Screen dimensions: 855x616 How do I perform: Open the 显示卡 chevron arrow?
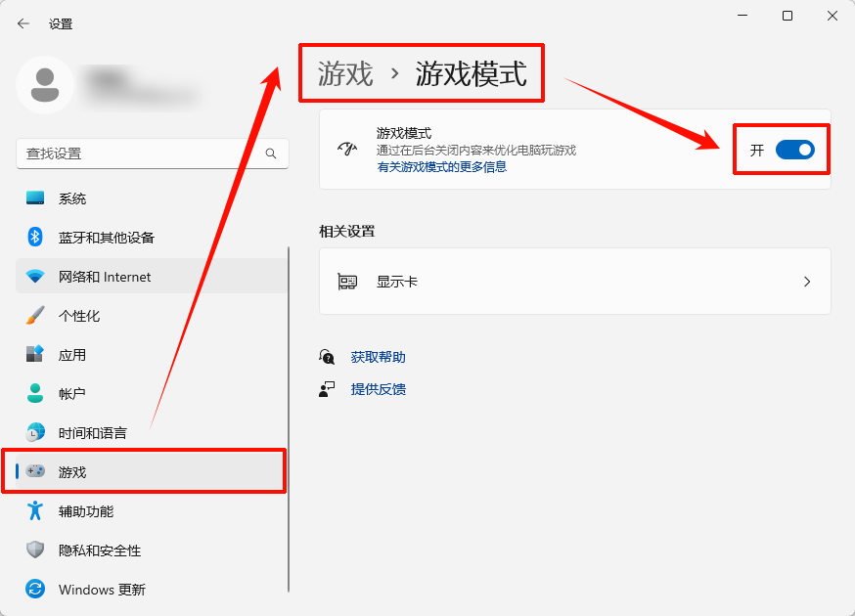(x=807, y=282)
